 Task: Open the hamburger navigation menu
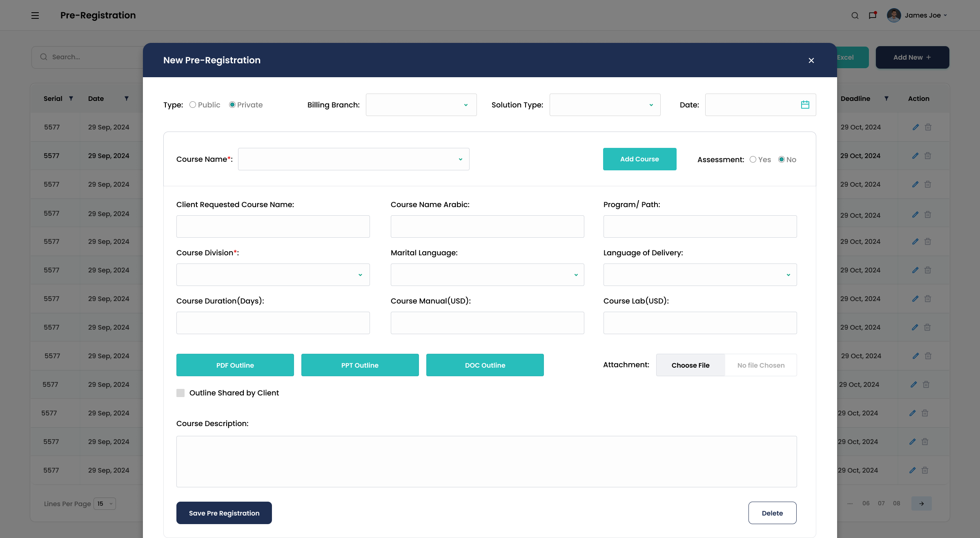(35, 15)
